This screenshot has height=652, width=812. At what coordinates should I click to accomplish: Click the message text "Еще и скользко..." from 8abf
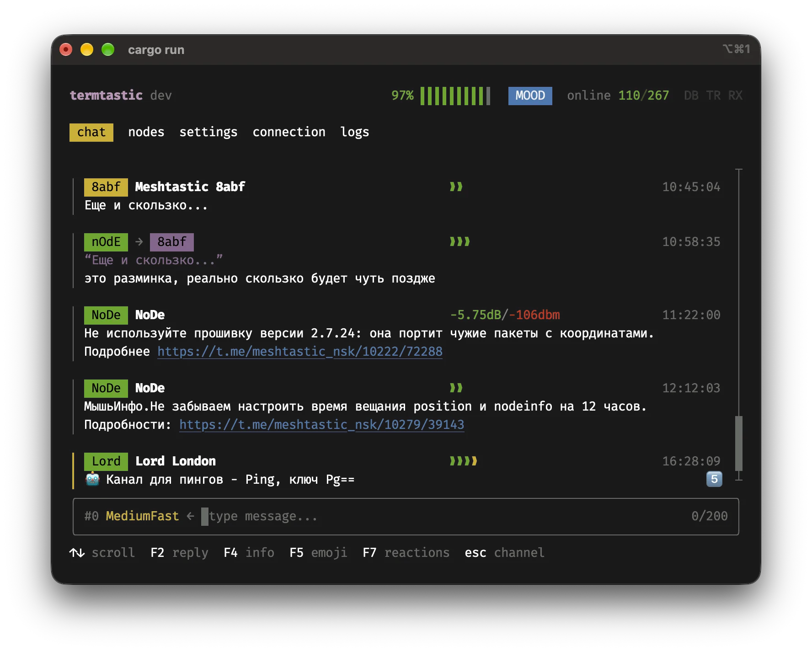tap(146, 205)
